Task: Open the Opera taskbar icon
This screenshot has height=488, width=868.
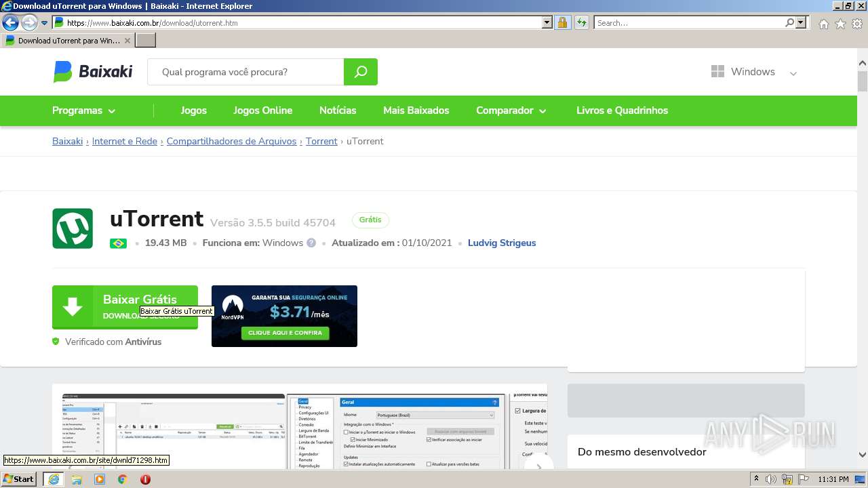Action: [145, 479]
